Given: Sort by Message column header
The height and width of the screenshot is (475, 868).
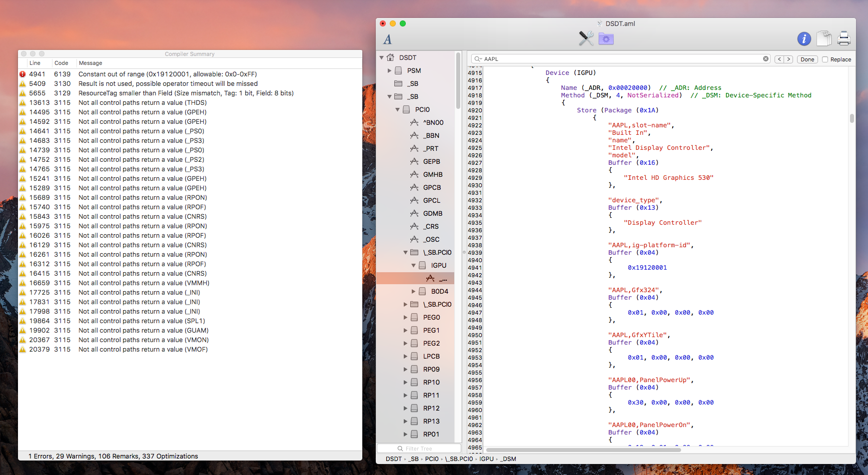Looking at the screenshot, I should point(90,63).
